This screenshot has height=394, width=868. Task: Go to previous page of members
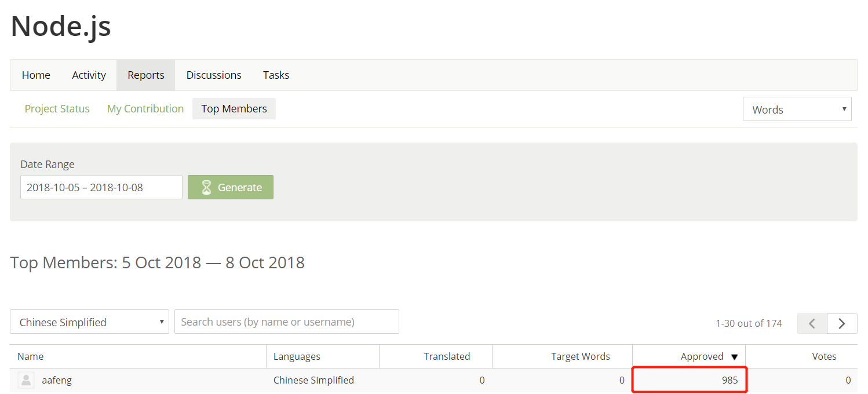[812, 323]
